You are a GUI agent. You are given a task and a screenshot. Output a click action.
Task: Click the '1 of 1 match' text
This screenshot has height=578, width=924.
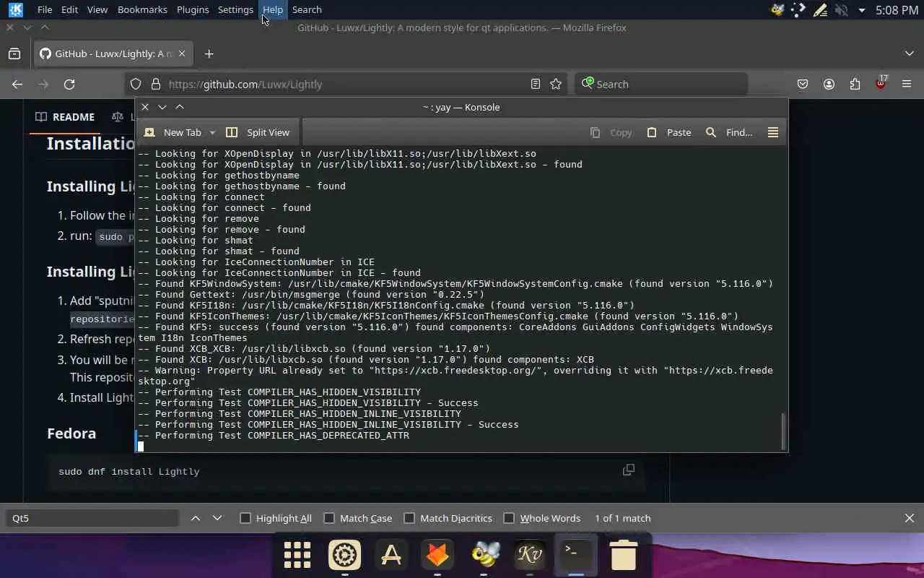tap(623, 518)
